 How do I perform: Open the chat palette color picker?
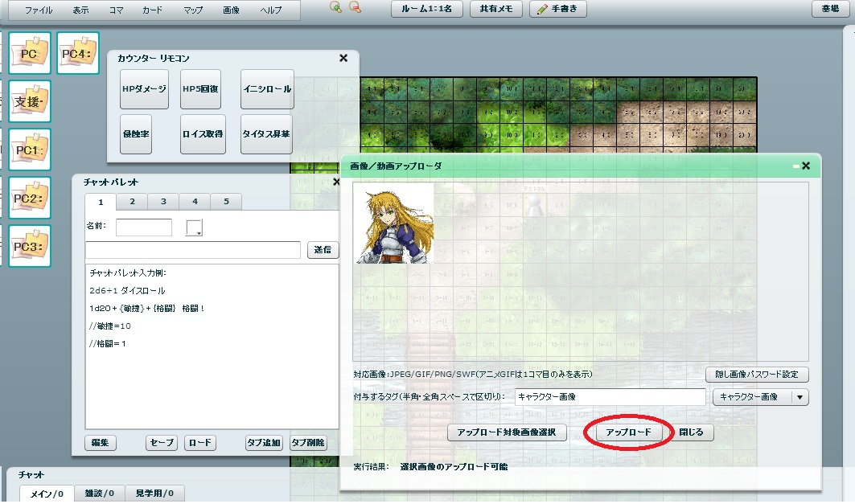click(x=194, y=227)
